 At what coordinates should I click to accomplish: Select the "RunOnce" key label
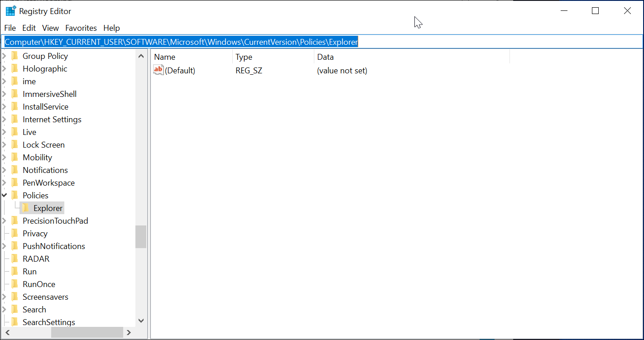[39, 284]
